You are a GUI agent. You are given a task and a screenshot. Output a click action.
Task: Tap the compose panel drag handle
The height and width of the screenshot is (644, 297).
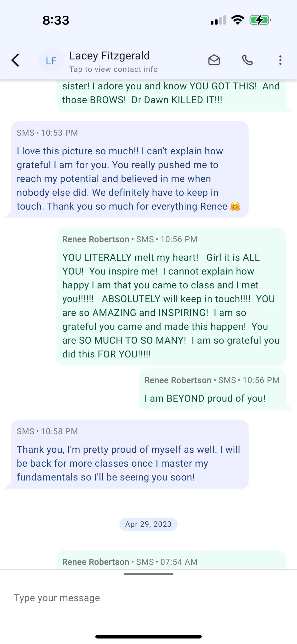(x=148, y=574)
